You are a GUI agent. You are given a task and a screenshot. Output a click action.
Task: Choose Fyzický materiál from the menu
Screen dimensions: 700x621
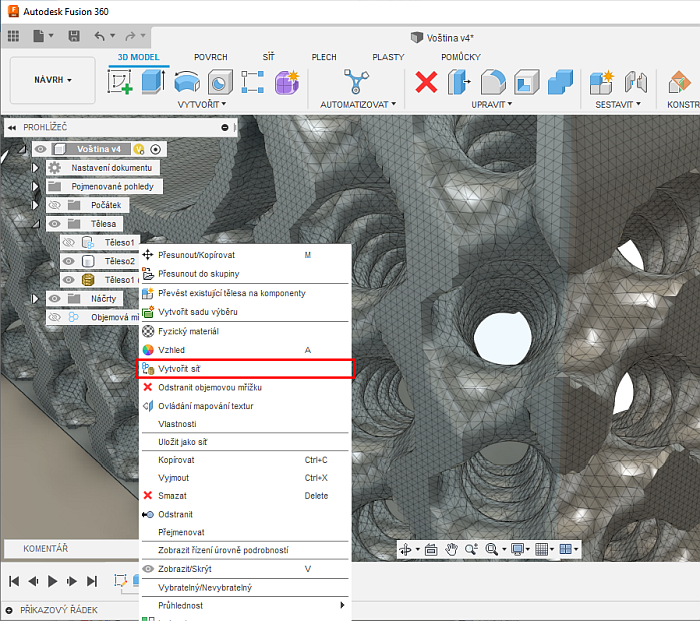point(245,331)
